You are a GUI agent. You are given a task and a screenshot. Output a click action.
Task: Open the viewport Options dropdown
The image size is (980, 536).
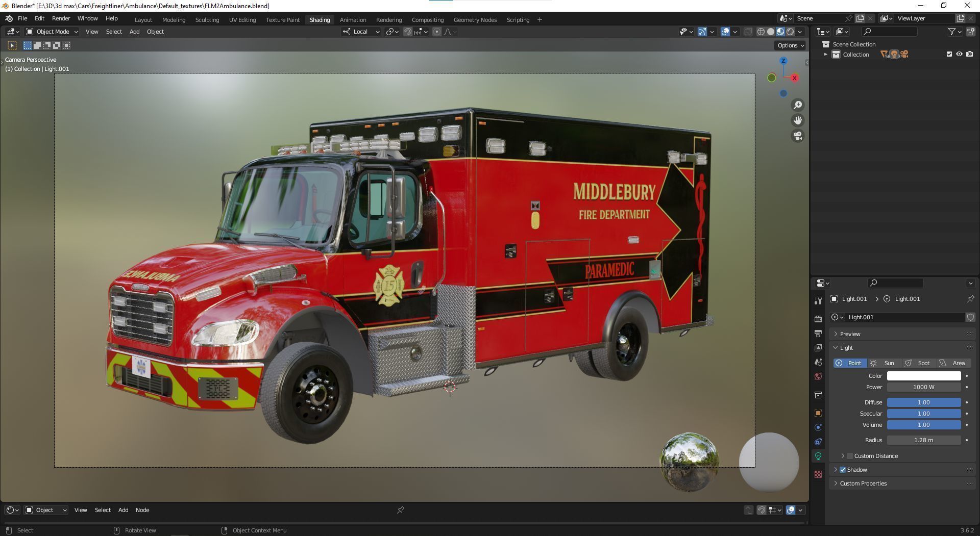pyautogui.click(x=791, y=45)
